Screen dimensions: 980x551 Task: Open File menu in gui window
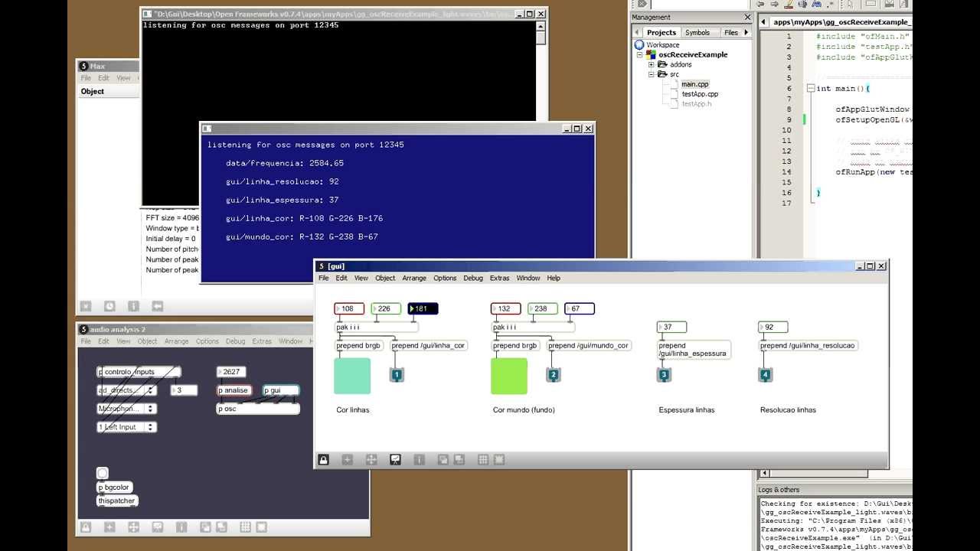click(324, 278)
